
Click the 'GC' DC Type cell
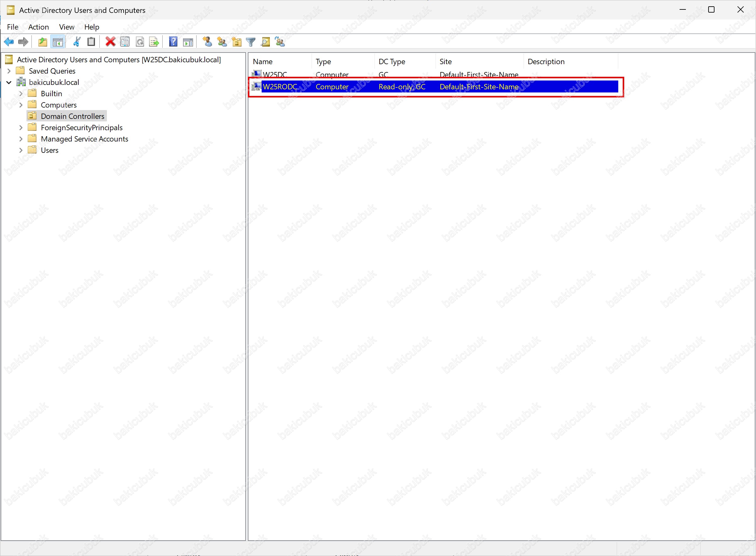(x=383, y=75)
